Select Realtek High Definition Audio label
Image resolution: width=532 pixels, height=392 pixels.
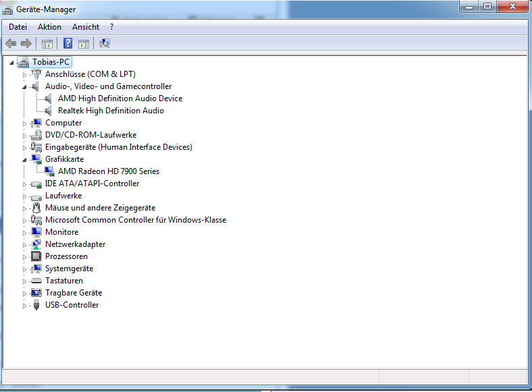click(x=111, y=111)
